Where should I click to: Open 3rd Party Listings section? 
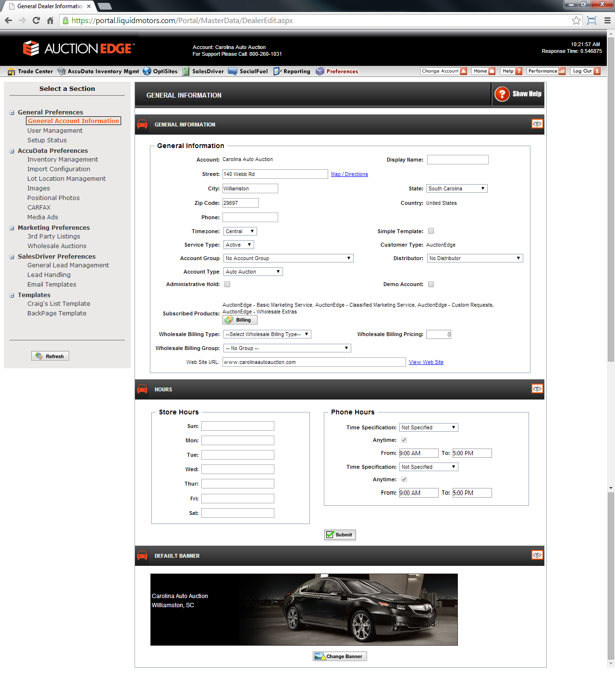click(x=54, y=237)
